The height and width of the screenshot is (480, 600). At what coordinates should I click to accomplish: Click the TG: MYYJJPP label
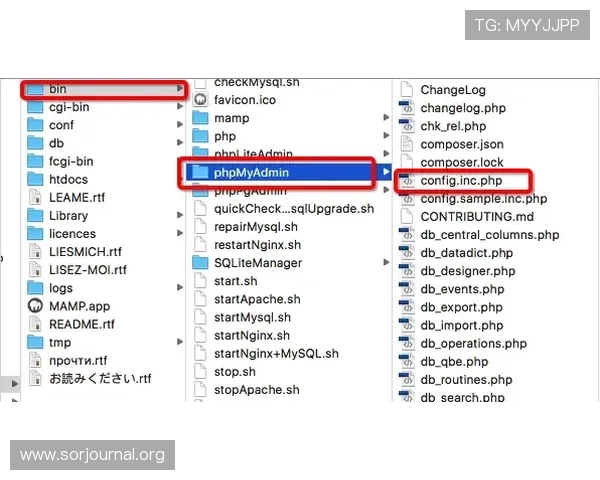pyautogui.click(x=527, y=25)
